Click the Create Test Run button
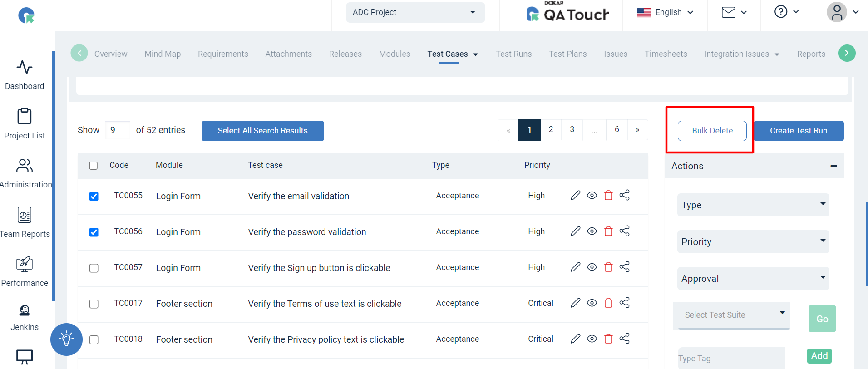 (x=799, y=131)
